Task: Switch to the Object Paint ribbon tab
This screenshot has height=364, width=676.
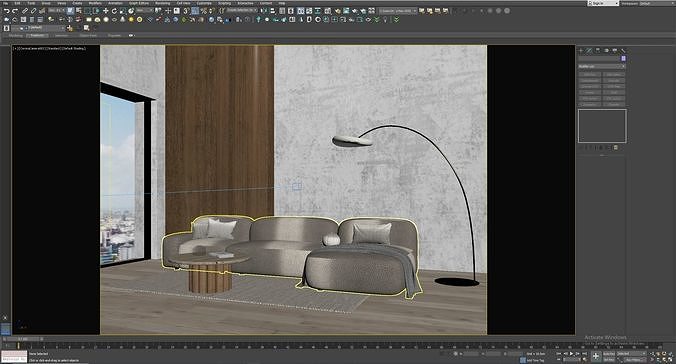Action: [88, 35]
